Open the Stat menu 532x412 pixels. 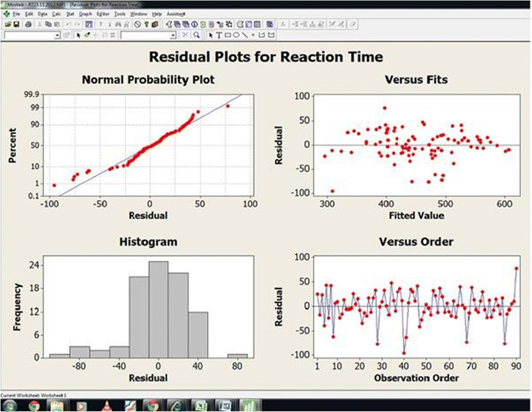coord(70,14)
